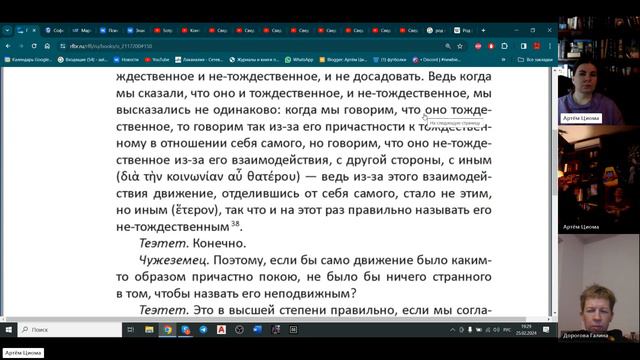Viewport: 640px width, 360px height.
Task: Open File Explorer from the taskbar
Action: point(149,330)
